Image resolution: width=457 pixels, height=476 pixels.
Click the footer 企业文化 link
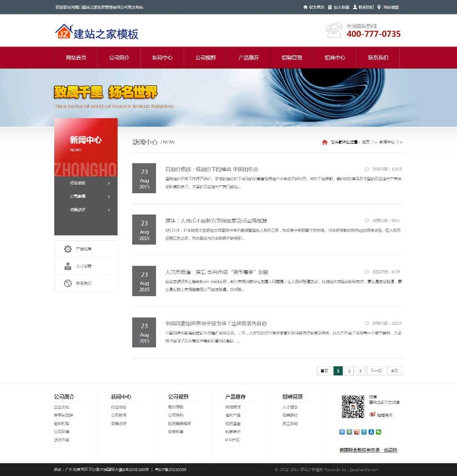[x=62, y=407]
